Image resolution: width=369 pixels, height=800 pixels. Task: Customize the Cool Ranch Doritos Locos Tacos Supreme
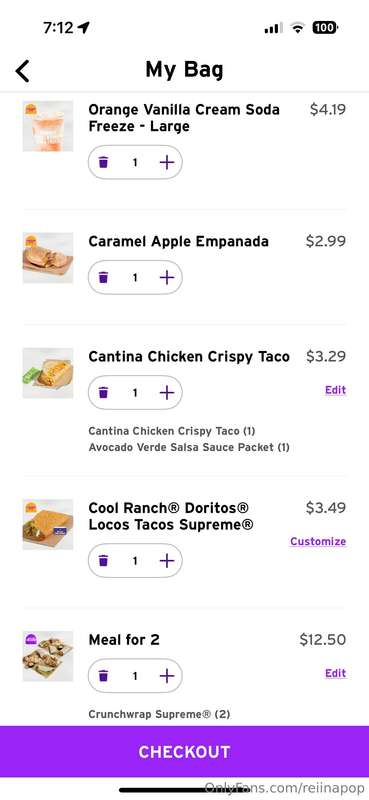coord(318,541)
